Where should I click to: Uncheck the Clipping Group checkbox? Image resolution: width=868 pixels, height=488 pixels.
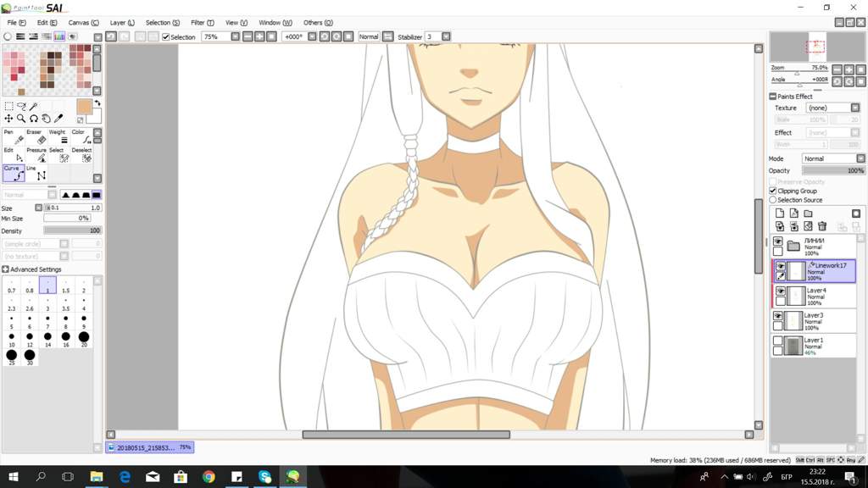773,191
